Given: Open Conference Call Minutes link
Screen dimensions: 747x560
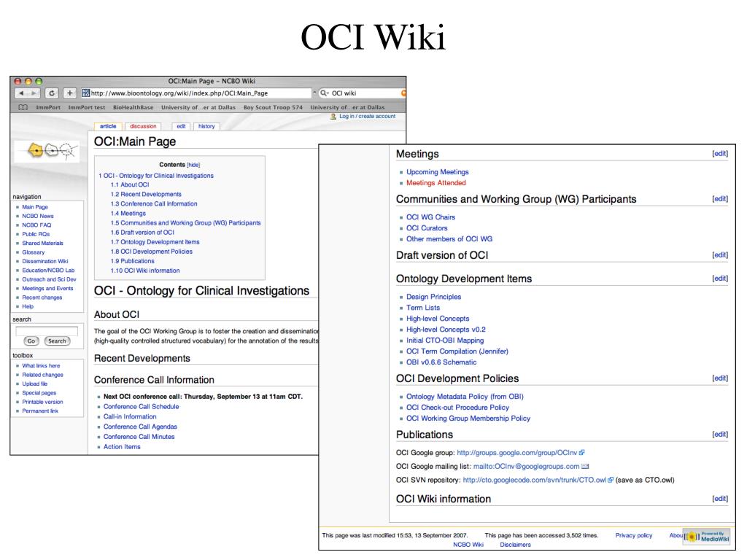Looking at the screenshot, I should [x=139, y=437].
